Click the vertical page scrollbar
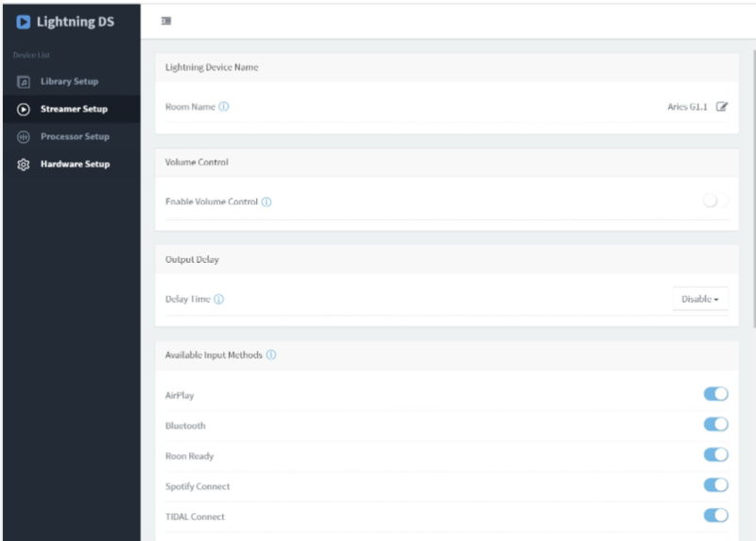This screenshot has width=756, height=541. (x=753, y=188)
